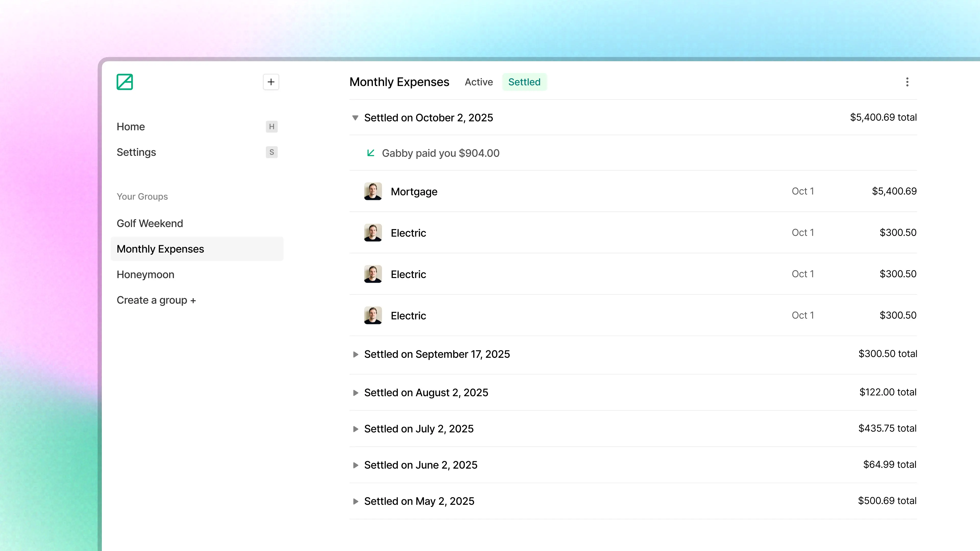The image size is (980, 551).
Task: Click avatar on the last Electric row
Action: (x=372, y=315)
